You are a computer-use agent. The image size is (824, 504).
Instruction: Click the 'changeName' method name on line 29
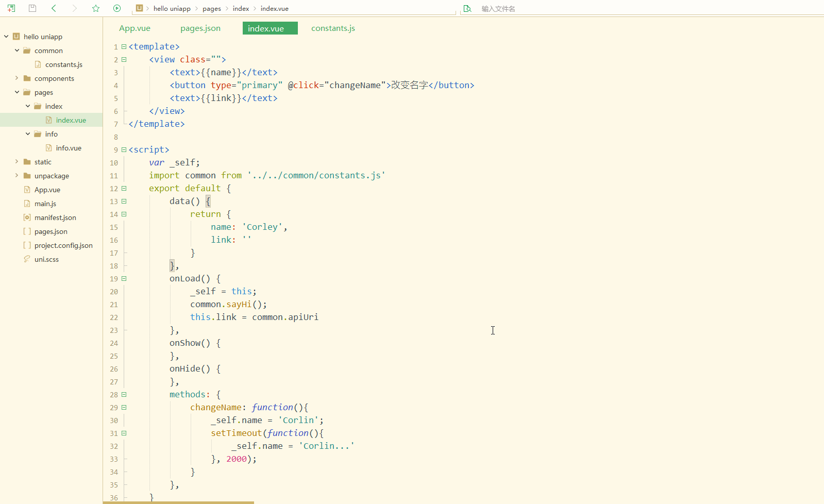pyautogui.click(x=215, y=407)
